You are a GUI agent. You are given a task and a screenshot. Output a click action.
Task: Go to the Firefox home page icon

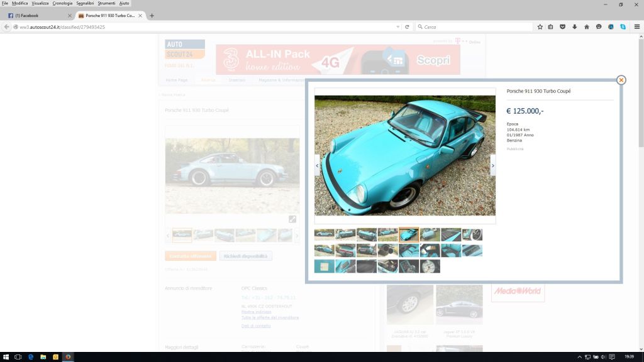[x=587, y=26]
